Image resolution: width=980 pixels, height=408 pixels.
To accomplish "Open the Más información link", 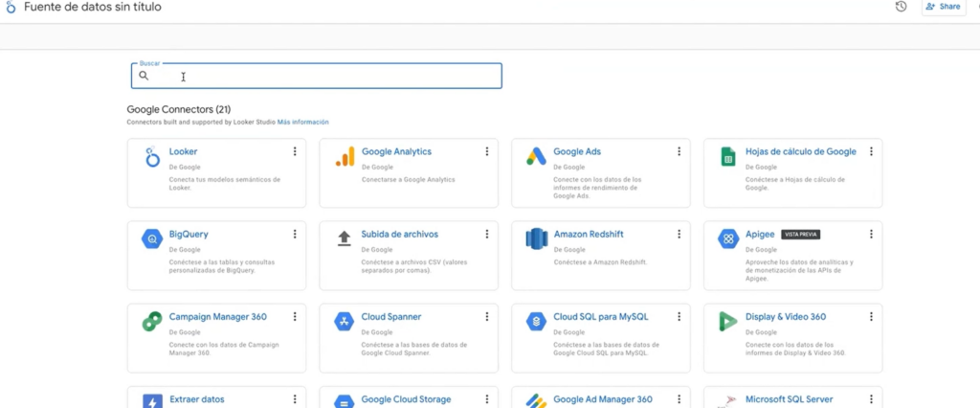I will tap(303, 122).
